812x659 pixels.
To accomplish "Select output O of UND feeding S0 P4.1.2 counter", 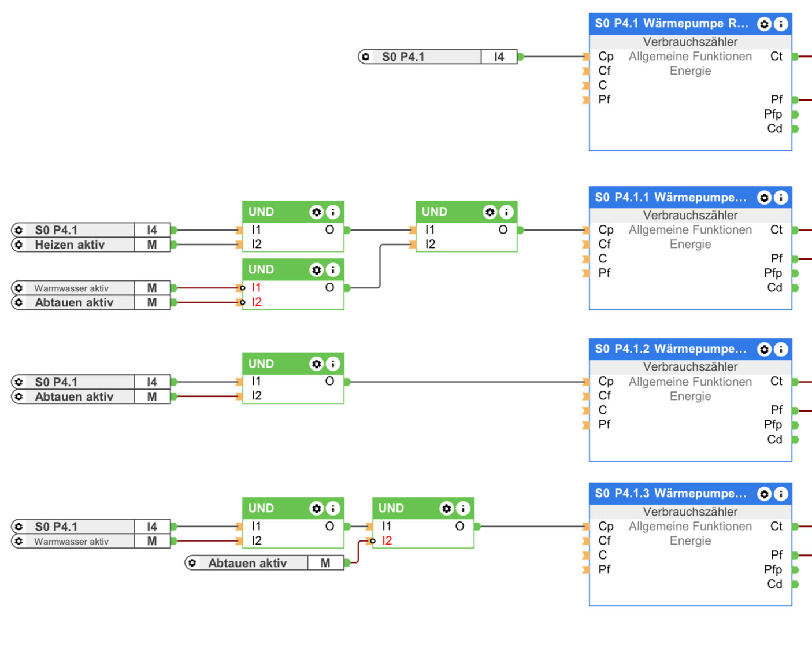I will (347, 382).
